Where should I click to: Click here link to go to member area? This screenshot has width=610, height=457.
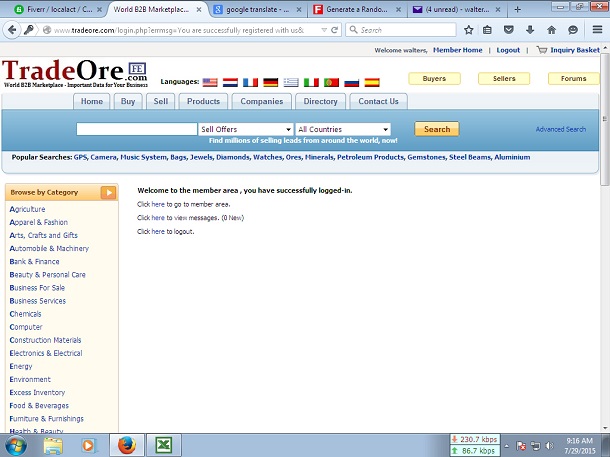click(x=158, y=204)
